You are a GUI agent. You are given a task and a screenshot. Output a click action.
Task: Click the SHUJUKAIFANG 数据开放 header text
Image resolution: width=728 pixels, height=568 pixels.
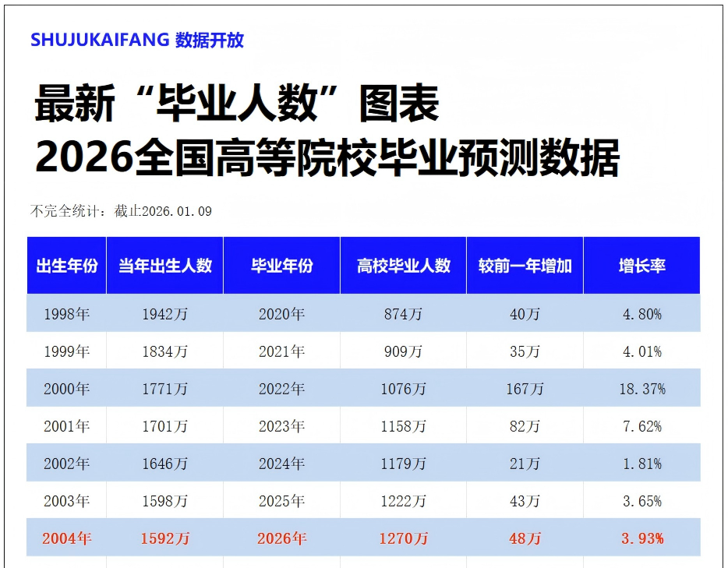tap(137, 41)
